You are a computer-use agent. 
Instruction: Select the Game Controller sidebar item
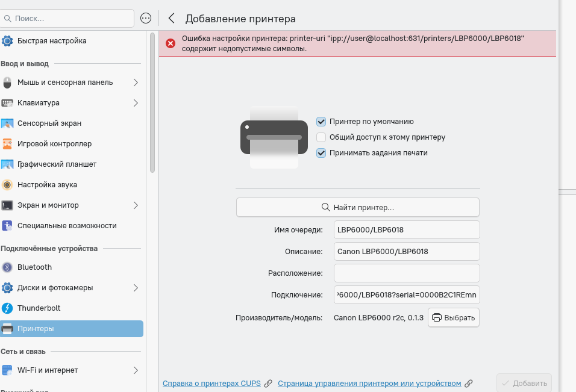54,144
